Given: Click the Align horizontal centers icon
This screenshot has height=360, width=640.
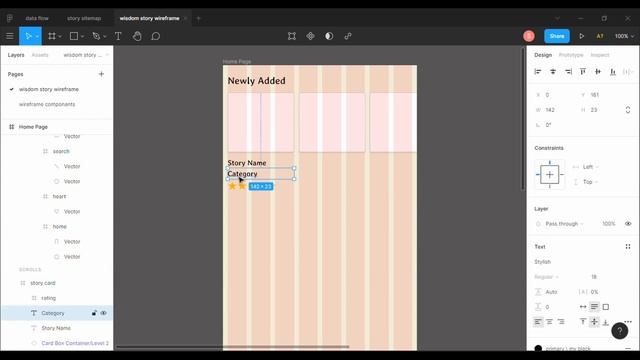Looking at the screenshot, I should [553, 71].
